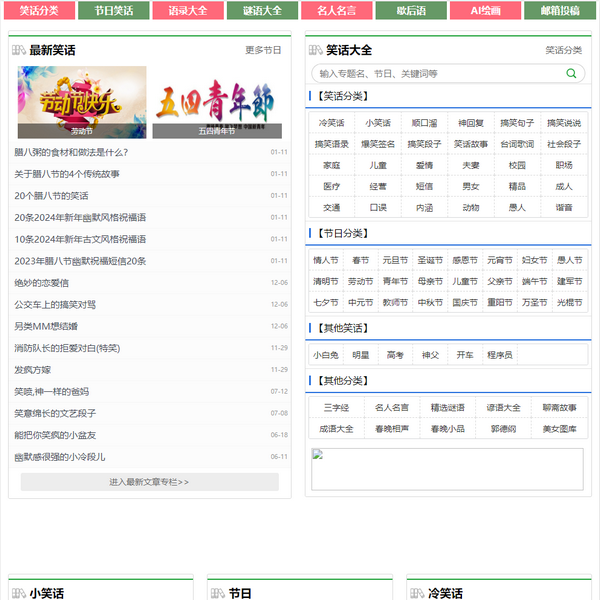
Task: Select the 冷笑话 category
Action: pyautogui.click(x=331, y=123)
